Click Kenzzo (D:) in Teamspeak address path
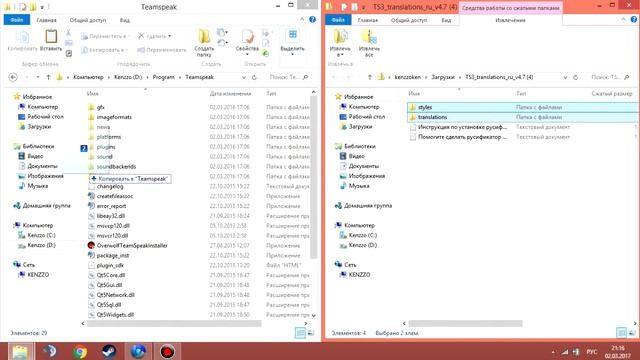Screen dimensions: 640x360 pyautogui.click(x=128, y=77)
